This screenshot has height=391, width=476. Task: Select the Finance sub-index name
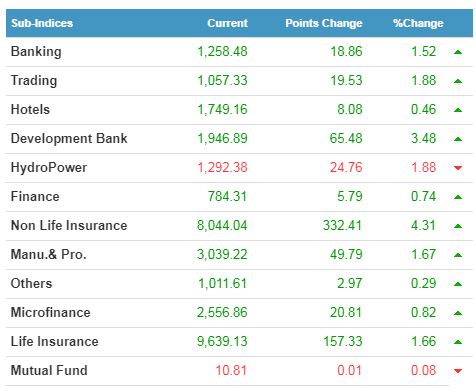(35, 196)
